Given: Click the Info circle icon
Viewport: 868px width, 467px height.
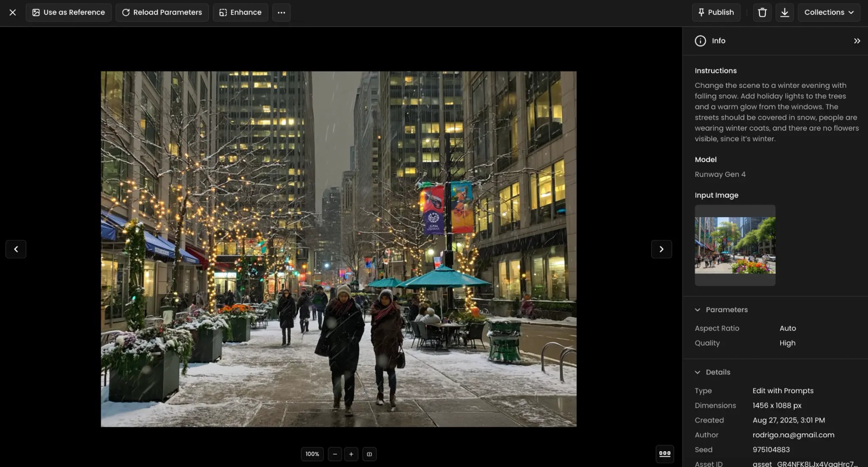Looking at the screenshot, I should 700,41.
